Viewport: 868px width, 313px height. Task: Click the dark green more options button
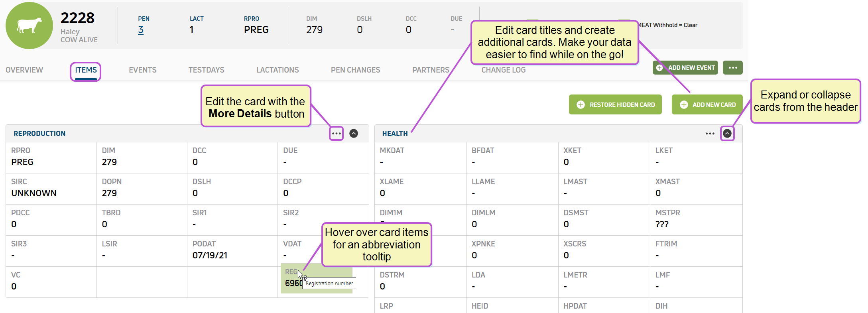click(x=733, y=68)
